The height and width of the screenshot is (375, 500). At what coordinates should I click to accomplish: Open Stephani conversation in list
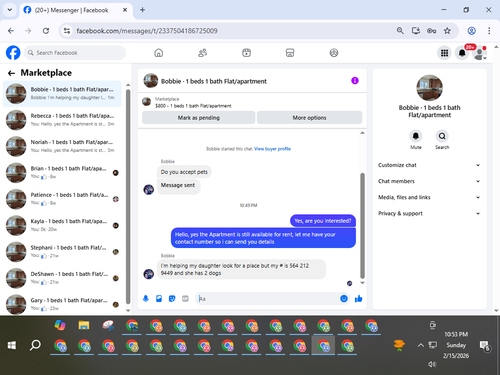pos(62,252)
